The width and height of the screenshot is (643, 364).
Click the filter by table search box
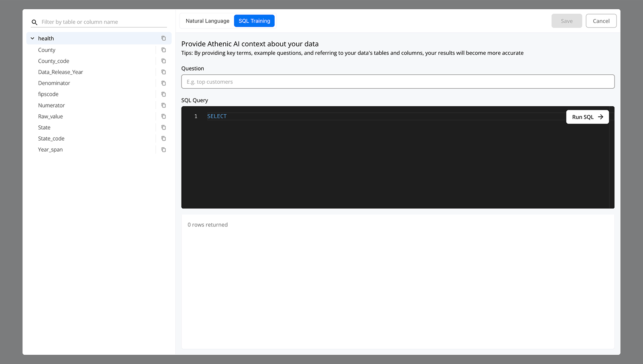click(x=102, y=22)
